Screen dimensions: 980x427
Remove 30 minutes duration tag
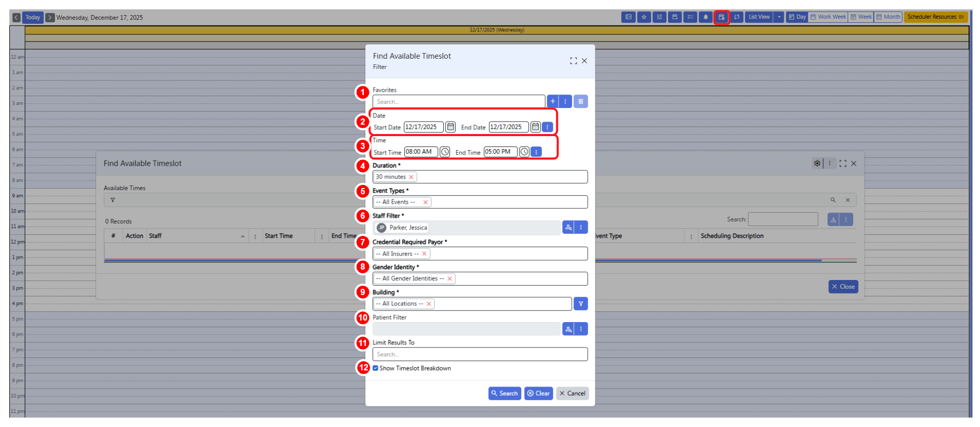pos(411,177)
